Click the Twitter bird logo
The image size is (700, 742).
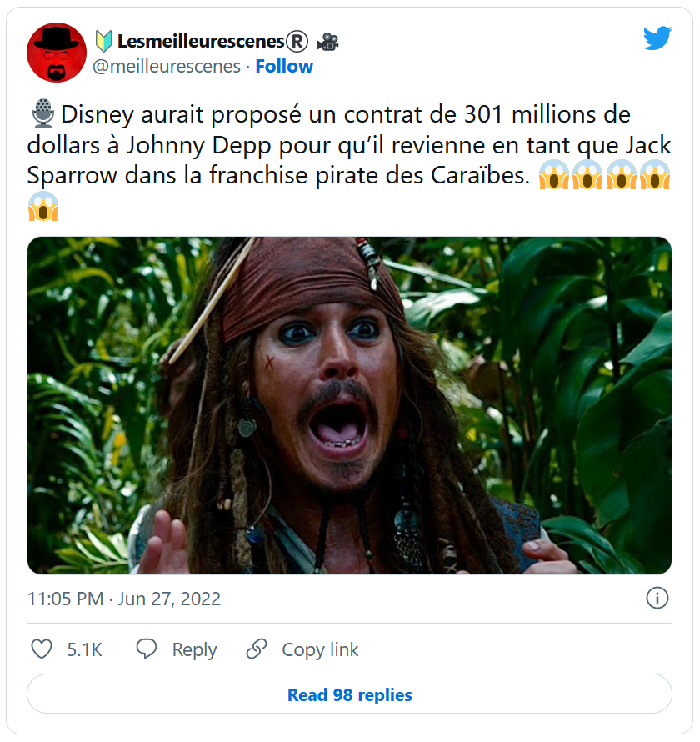click(x=657, y=38)
